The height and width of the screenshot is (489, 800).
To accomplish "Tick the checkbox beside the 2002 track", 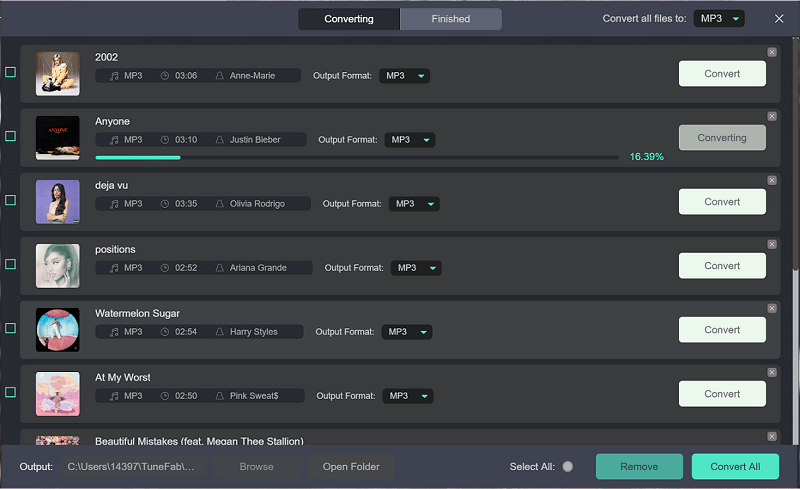I will tap(11, 72).
